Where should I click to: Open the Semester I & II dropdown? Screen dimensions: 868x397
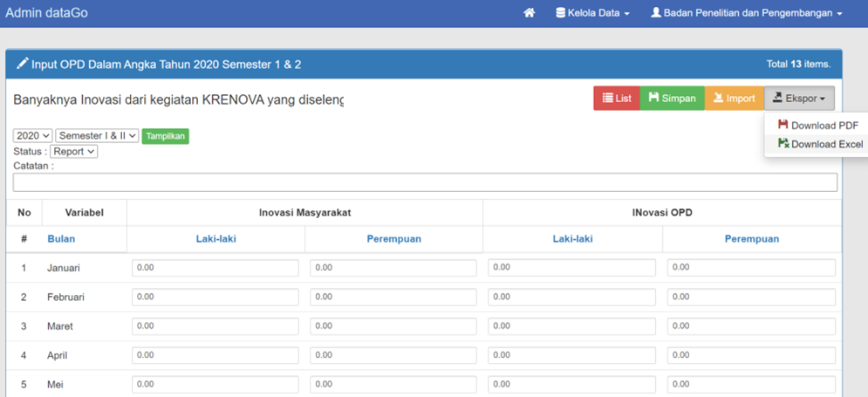click(x=97, y=136)
